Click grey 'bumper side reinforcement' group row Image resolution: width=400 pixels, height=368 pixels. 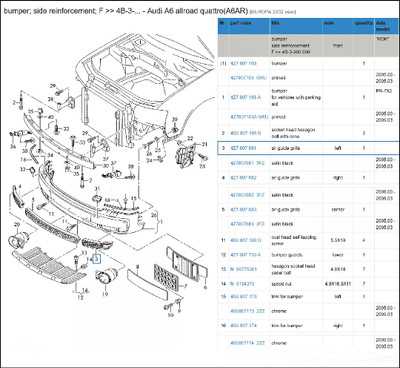point(308,45)
